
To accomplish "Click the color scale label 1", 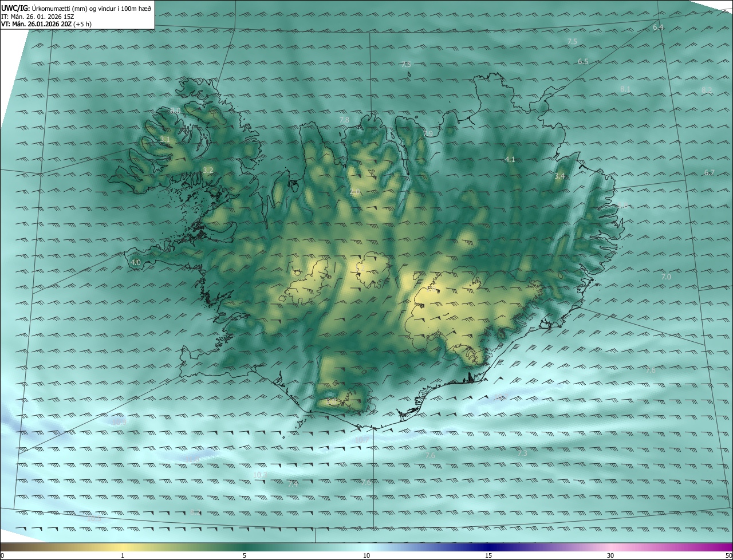I will click(x=123, y=555).
